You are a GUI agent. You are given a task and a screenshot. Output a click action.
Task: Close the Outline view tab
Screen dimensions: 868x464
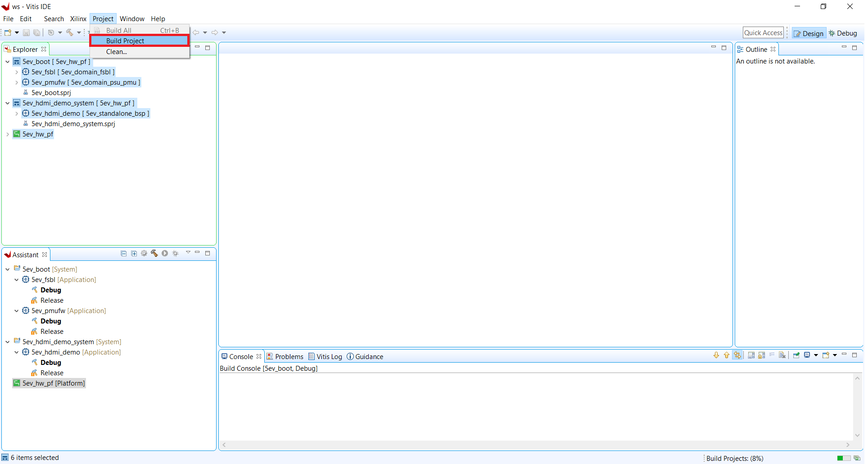(x=773, y=49)
